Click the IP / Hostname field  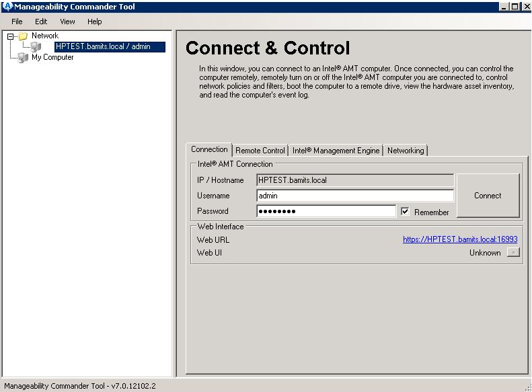(x=355, y=180)
